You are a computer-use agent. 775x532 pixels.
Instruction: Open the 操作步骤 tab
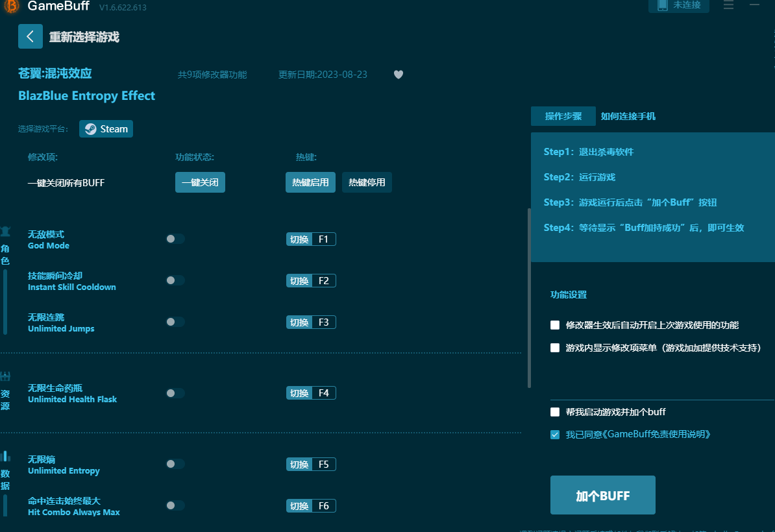(x=563, y=116)
